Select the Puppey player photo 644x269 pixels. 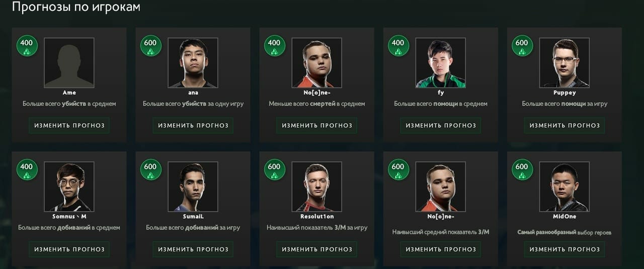pos(564,63)
